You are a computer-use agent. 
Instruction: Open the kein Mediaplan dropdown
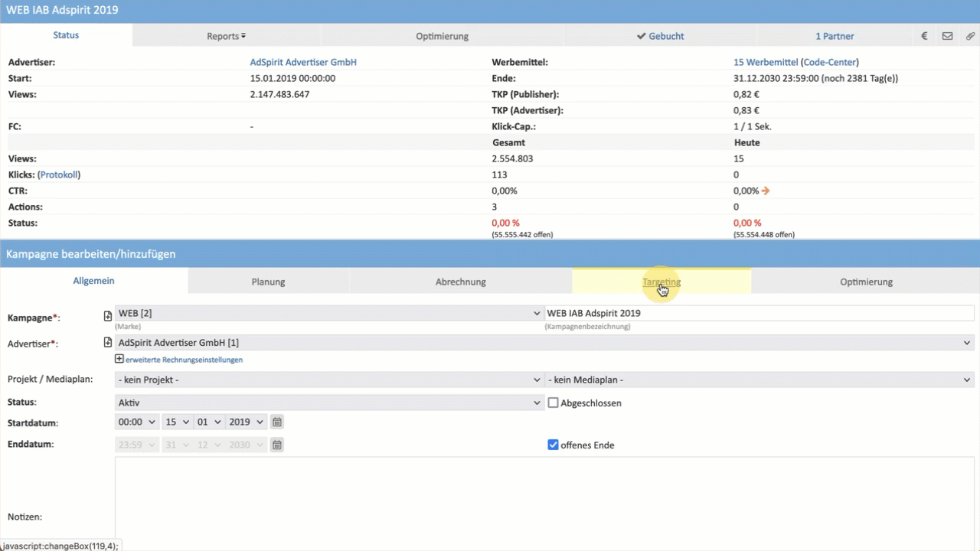click(759, 380)
